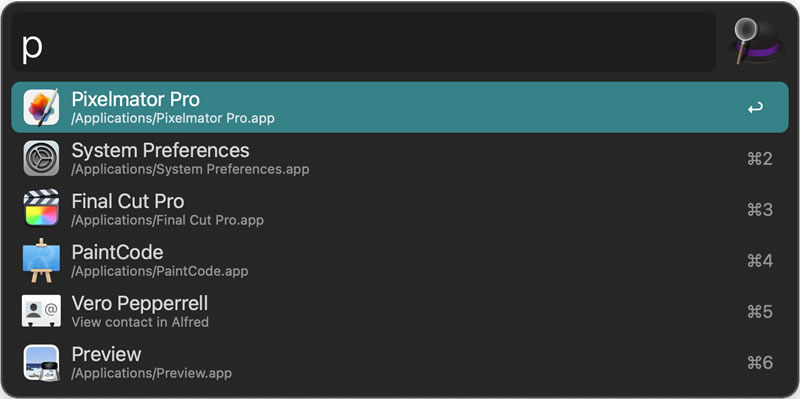The image size is (800, 399).
Task: Click the Alfred search input field
Action: click(363, 42)
